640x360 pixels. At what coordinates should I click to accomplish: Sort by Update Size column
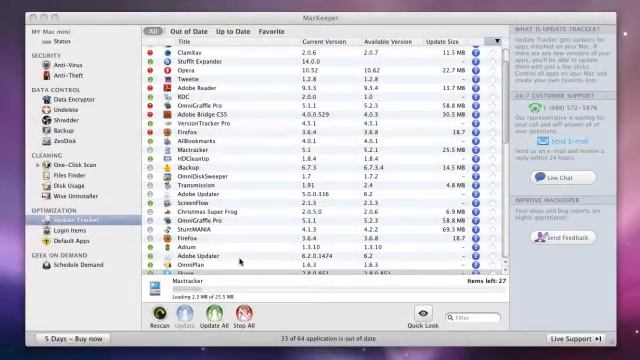tap(442, 42)
